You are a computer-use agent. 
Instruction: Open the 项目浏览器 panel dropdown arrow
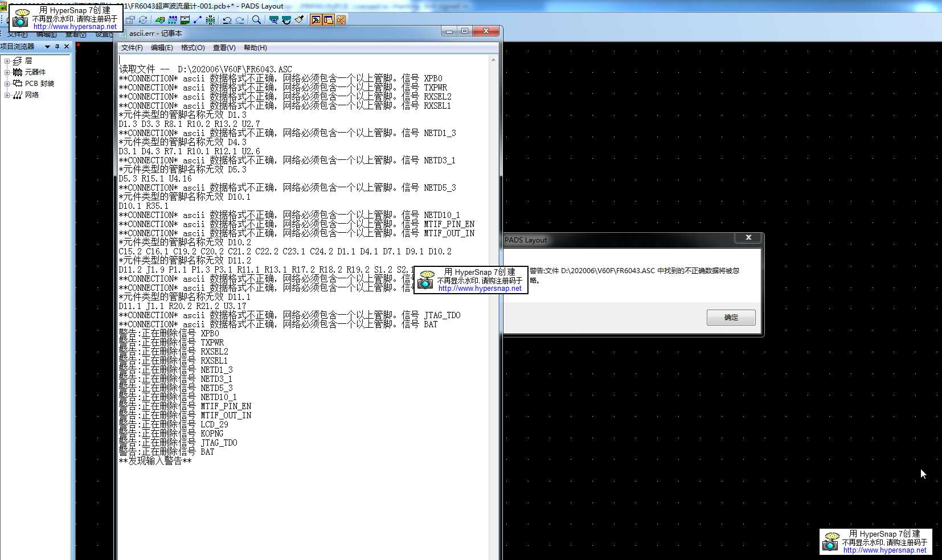pos(47,47)
